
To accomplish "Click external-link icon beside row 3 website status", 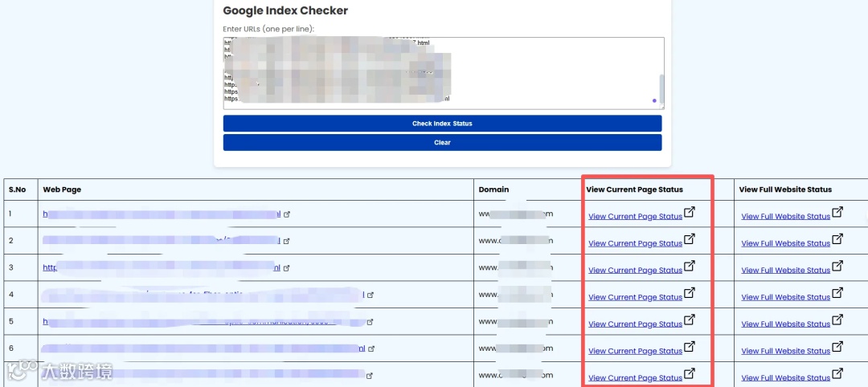I will pyautogui.click(x=837, y=266).
